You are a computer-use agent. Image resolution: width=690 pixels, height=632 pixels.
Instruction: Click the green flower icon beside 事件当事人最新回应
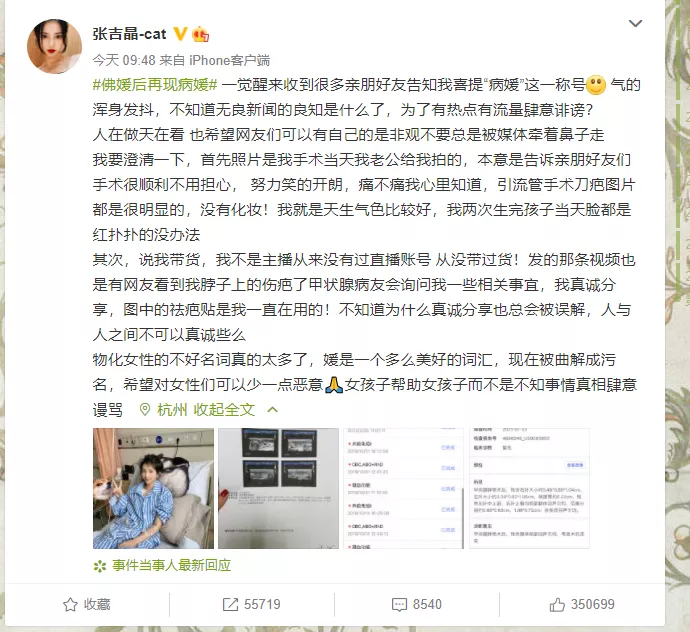[100, 566]
